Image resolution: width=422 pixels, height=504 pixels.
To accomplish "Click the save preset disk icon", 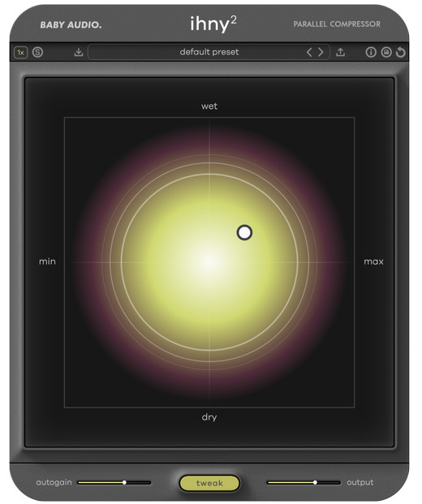I will point(386,52).
